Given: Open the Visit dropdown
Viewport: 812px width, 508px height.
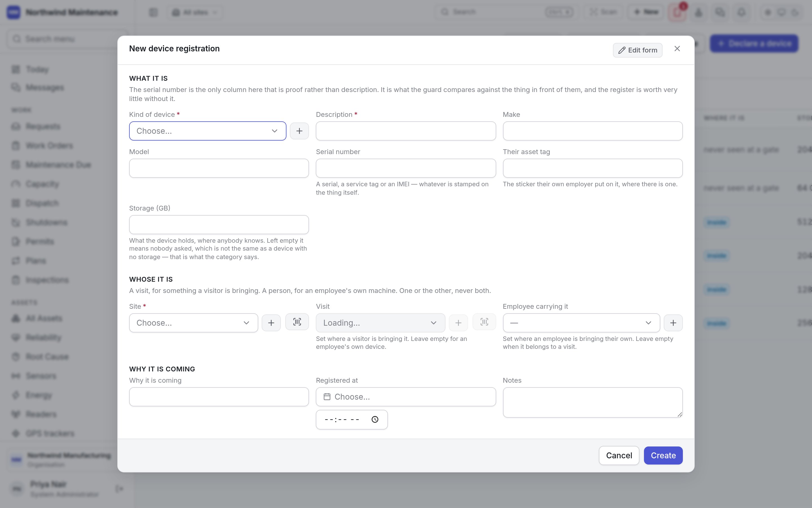Looking at the screenshot, I should coord(381,323).
